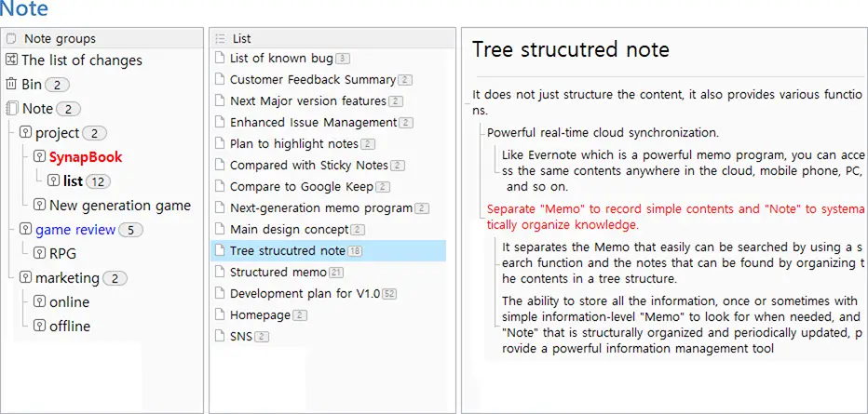This screenshot has width=868, height=414.
Task: Click the Note groups header icon
Action: (11, 39)
